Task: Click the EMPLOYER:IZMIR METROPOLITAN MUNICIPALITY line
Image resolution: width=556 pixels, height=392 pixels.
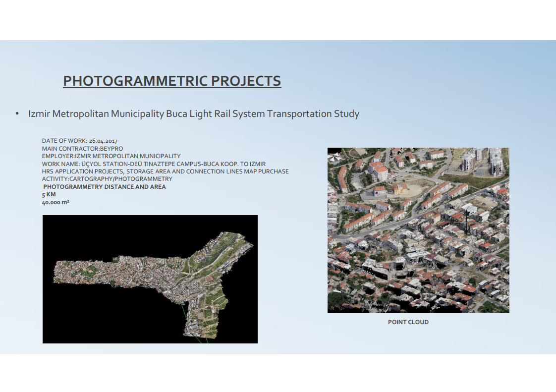Action: click(111, 156)
